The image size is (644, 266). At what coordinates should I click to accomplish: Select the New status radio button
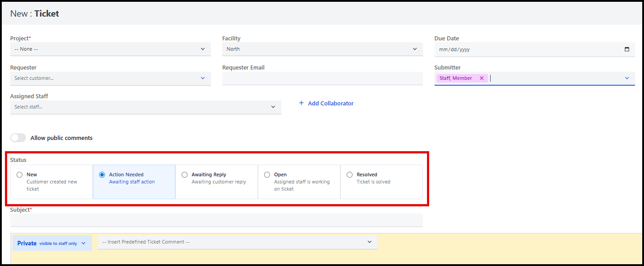[19, 175]
